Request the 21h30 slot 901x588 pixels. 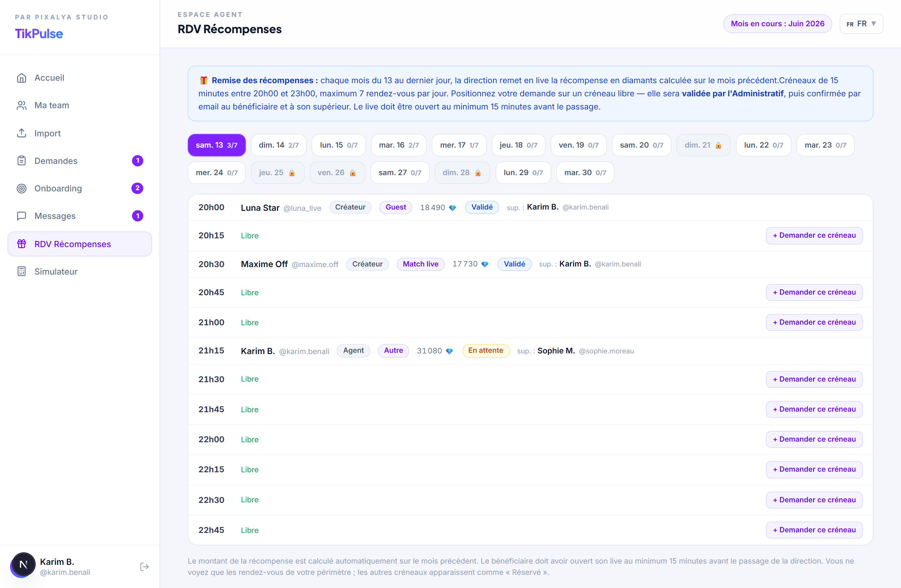[x=814, y=379]
